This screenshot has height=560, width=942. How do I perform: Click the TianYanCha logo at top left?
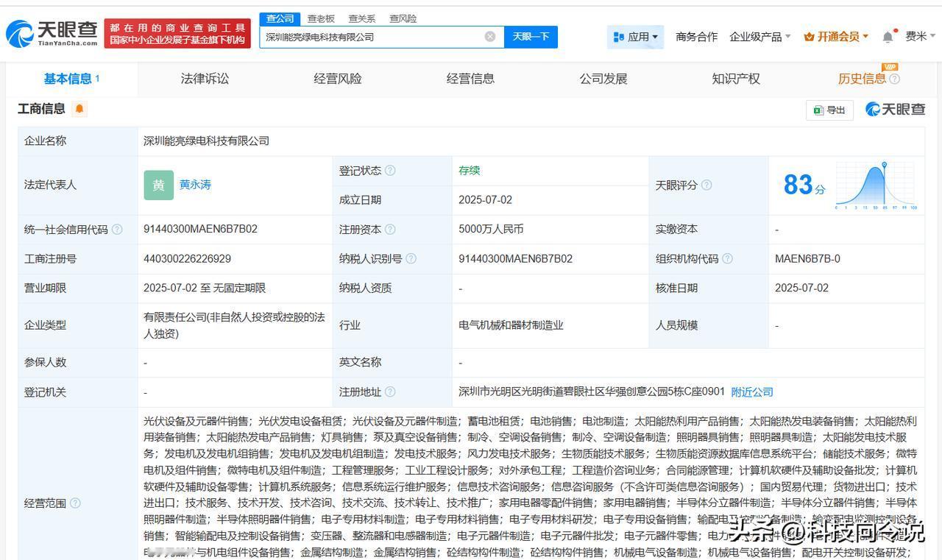pos(52,33)
